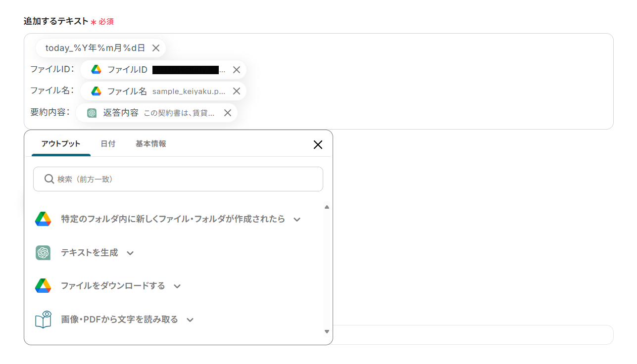Remove the ファイル名 chip

pos(237,91)
